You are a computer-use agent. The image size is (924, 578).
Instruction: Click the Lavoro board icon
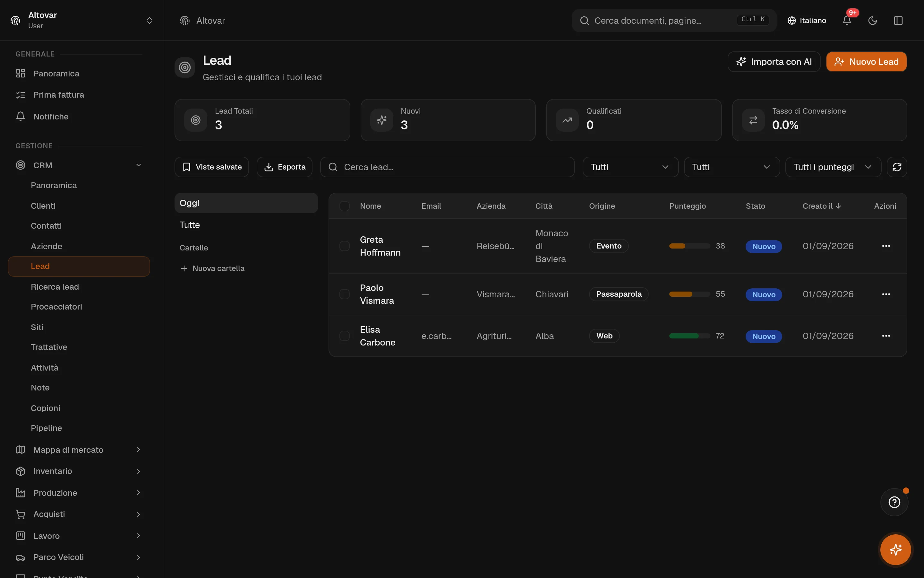(21, 536)
